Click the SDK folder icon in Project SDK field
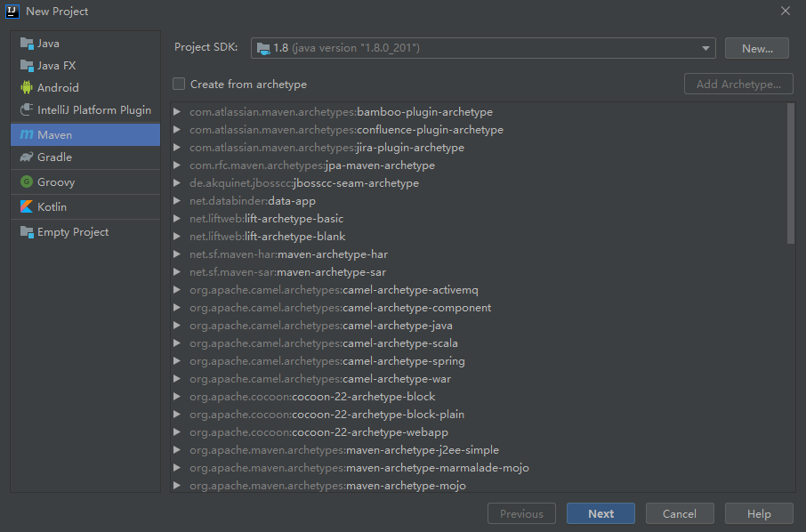 (263, 48)
